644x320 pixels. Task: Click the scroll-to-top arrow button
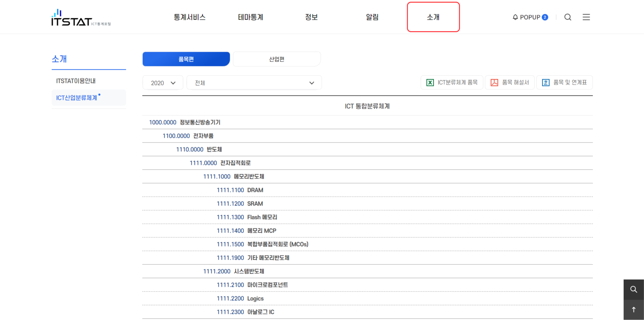click(x=634, y=310)
